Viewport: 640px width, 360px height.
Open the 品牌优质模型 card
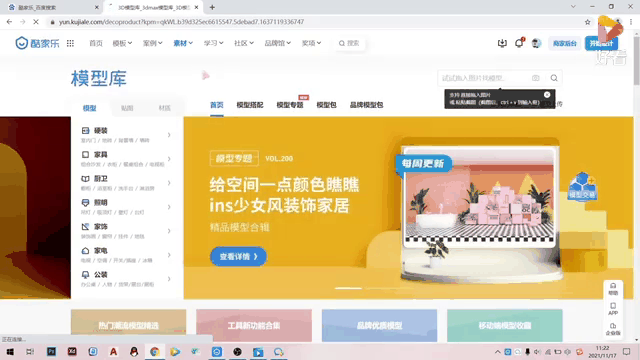click(x=379, y=325)
